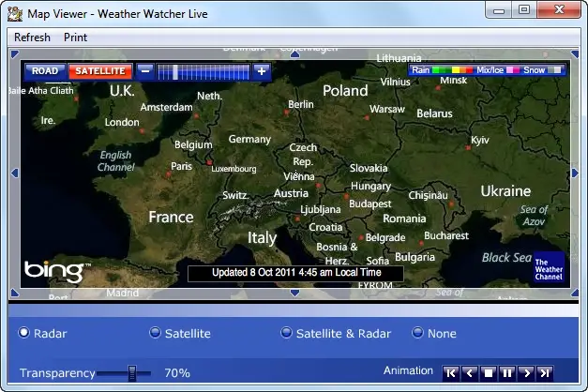Click the Mix/Ice color legend
The width and height of the screenshot is (588, 392).
pos(498,70)
